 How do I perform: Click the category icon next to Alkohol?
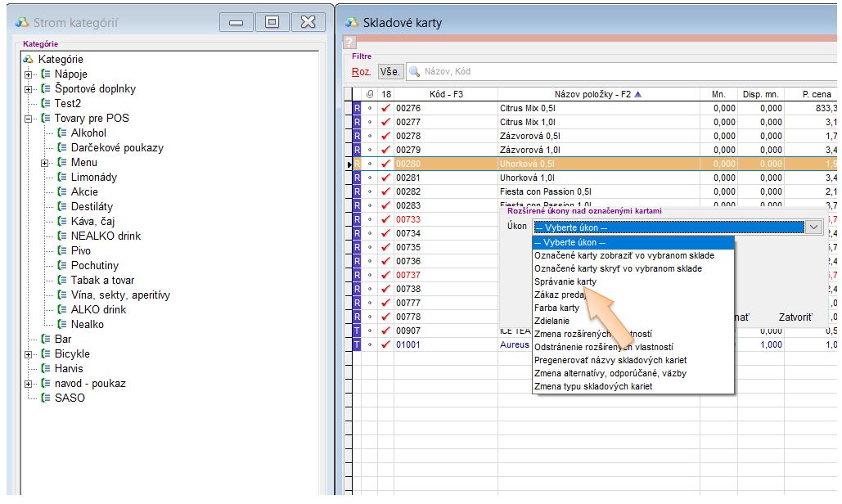tap(62, 133)
